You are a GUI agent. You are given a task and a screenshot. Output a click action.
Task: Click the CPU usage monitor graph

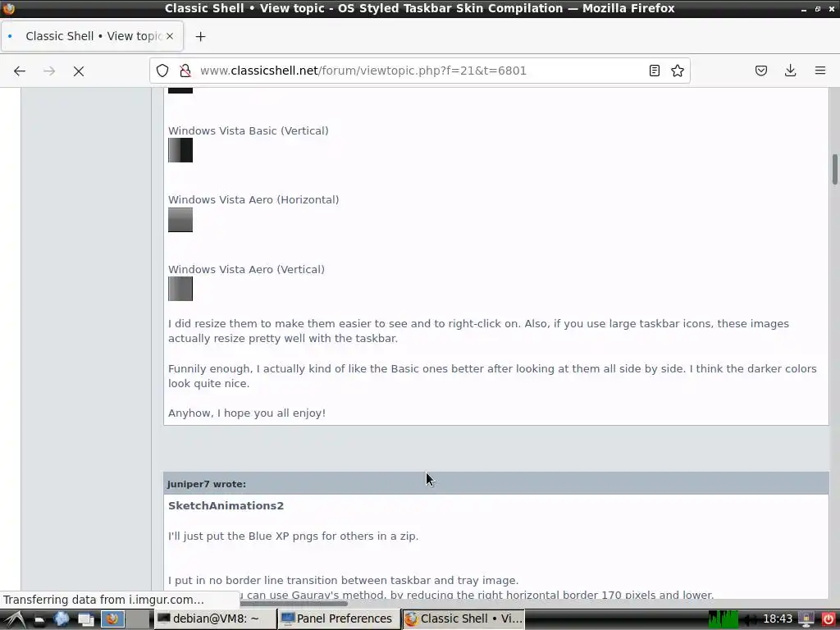tap(724, 619)
